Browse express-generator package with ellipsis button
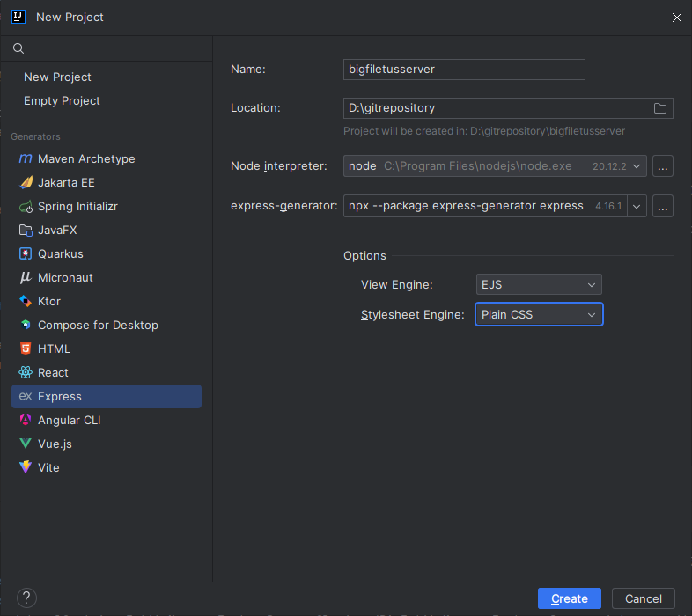Viewport: 692px width, 616px height. [662, 206]
